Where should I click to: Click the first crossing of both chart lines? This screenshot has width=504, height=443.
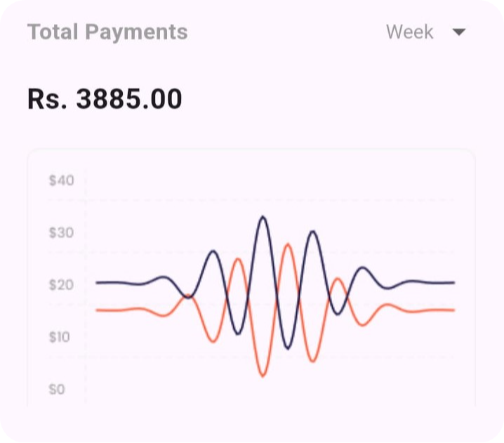click(x=189, y=297)
